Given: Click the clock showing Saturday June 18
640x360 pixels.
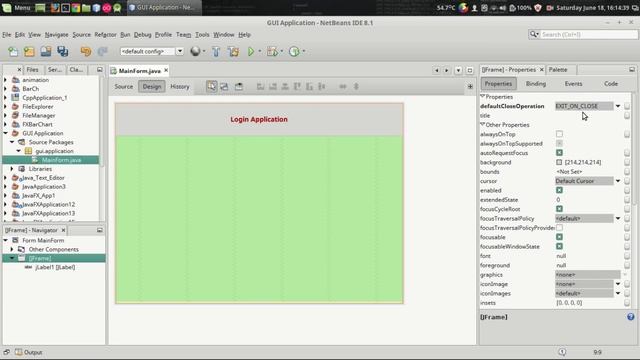Looking at the screenshot, I should point(593,8).
